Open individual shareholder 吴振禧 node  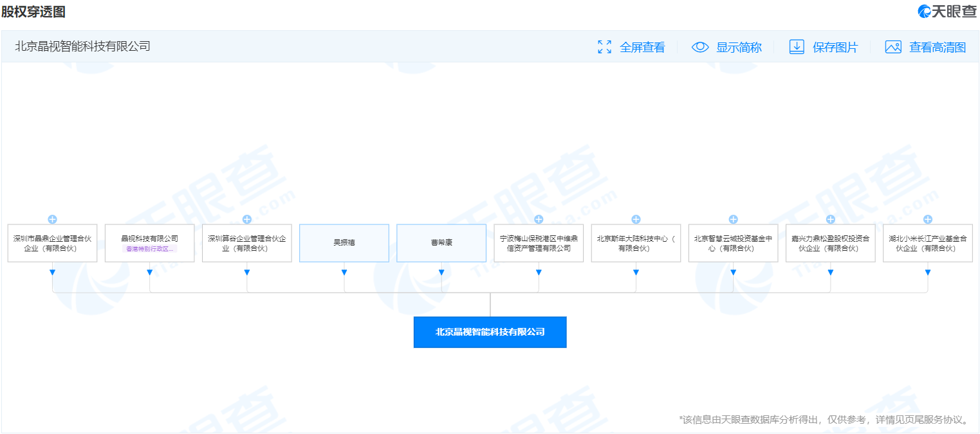pos(344,243)
